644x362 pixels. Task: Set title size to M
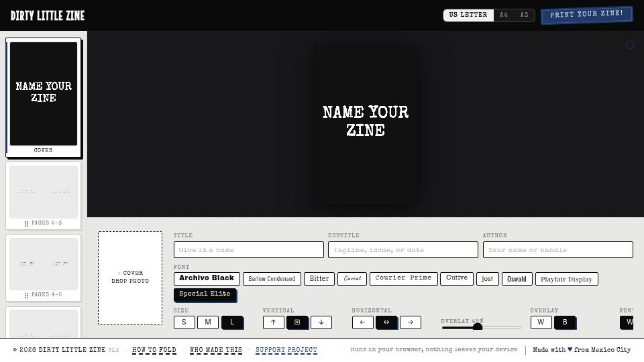point(208,322)
